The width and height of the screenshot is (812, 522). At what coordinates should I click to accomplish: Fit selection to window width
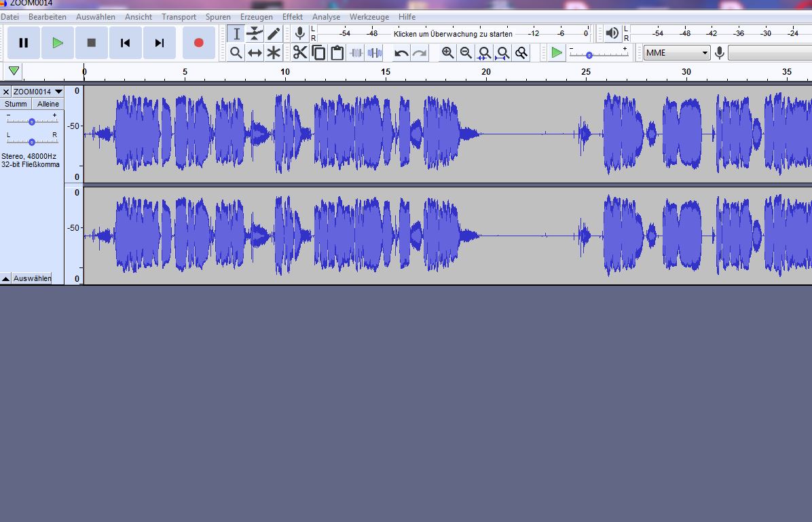(x=485, y=53)
